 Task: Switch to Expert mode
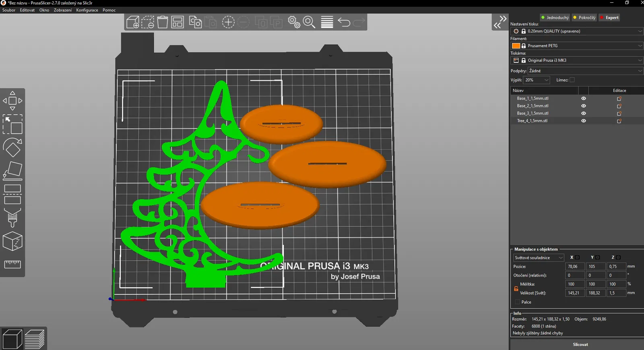coord(609,18)
